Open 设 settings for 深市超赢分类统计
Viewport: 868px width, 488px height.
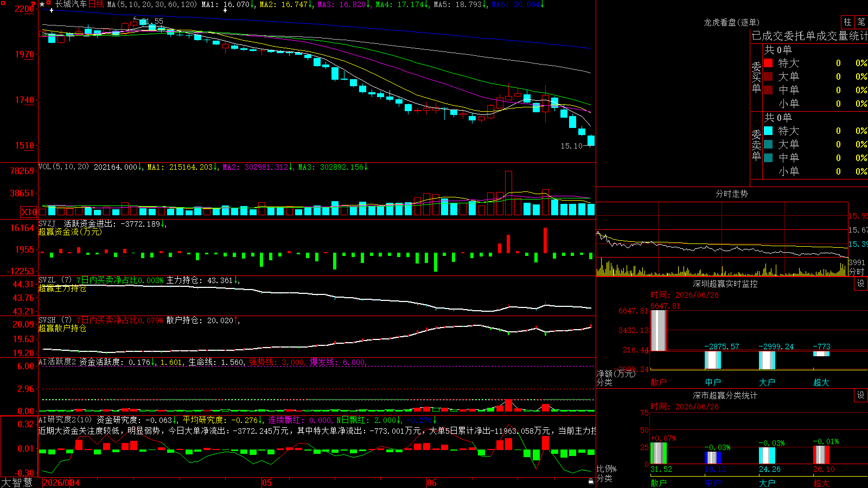860,395
